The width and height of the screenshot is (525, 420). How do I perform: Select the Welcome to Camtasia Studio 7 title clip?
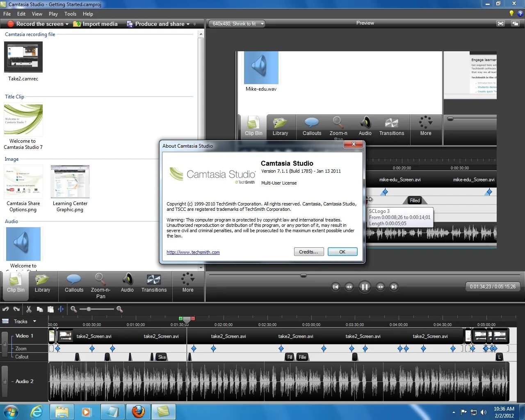click(23, 119)
